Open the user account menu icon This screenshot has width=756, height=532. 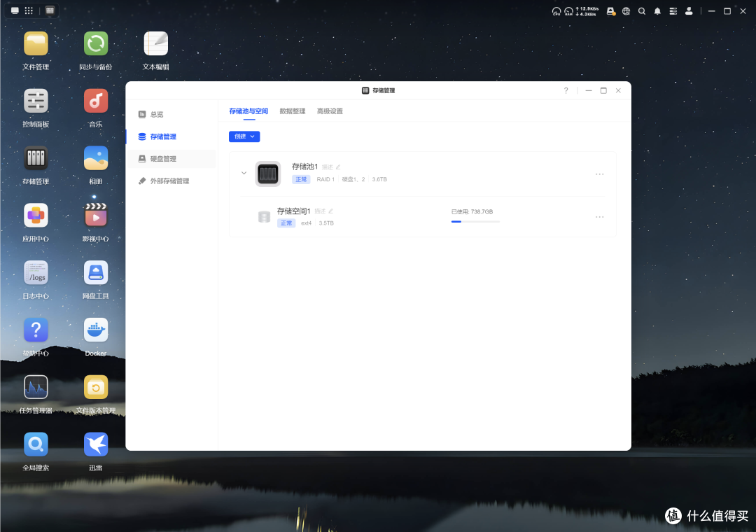[x=689, y=11]
